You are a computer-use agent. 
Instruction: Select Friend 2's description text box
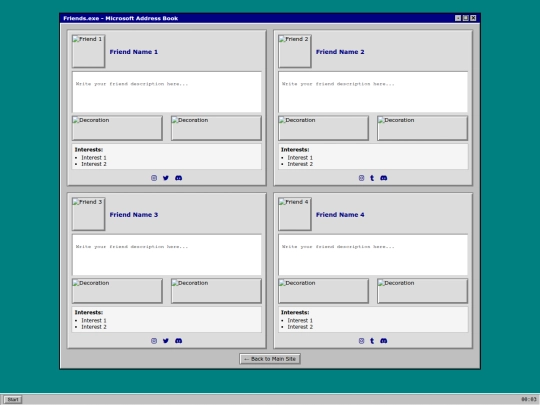pyautogui.click(x=373, y=92)
